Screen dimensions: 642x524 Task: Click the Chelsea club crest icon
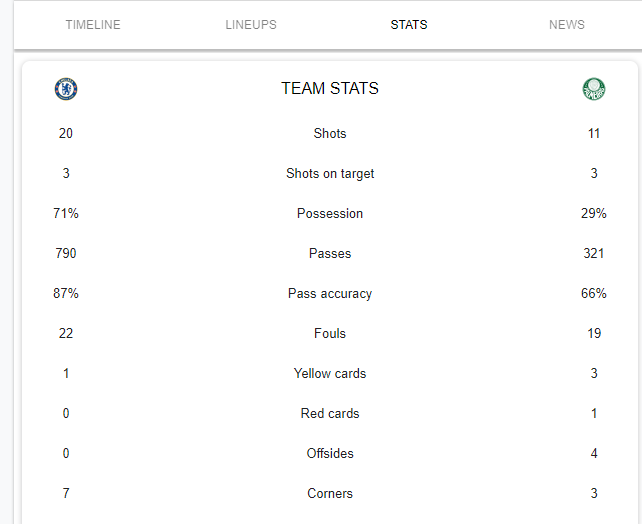66,89
